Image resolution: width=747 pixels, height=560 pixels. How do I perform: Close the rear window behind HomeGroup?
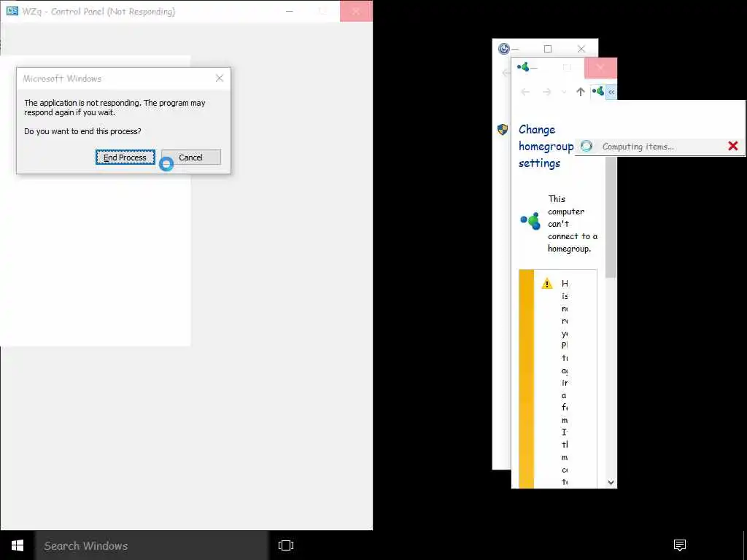(581, 49)
